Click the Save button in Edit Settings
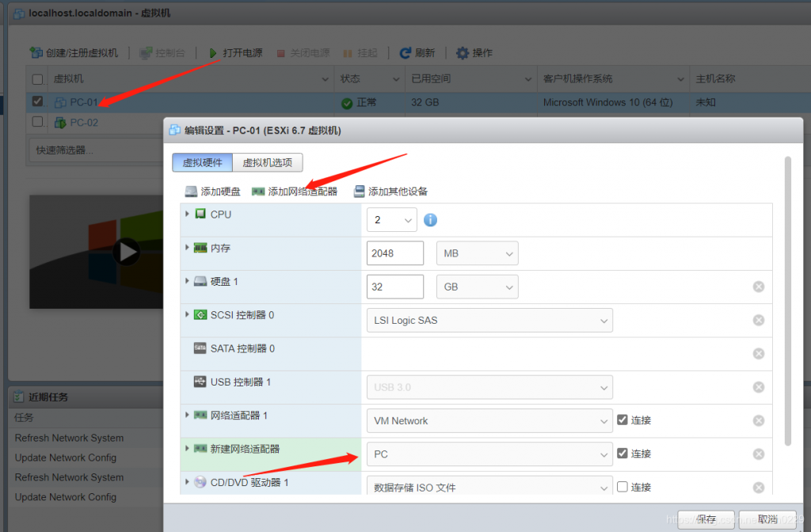Screen dimensions: 811x532 [x=706, y=519]
